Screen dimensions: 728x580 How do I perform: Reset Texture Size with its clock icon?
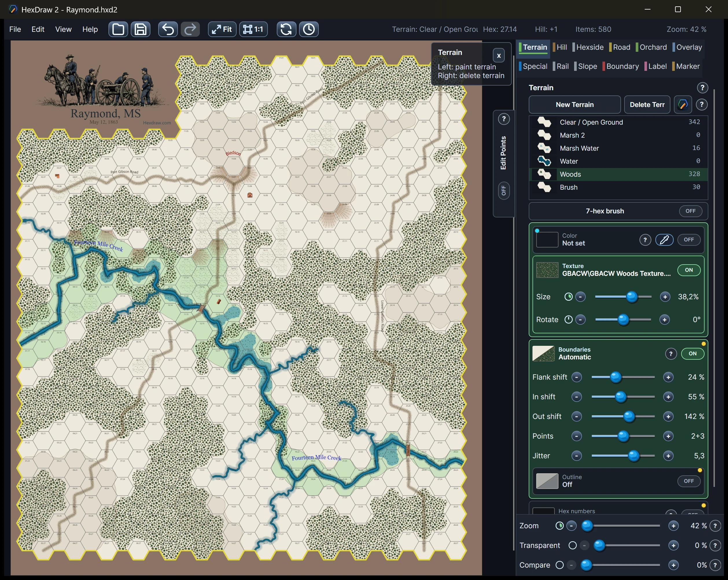coord(568,297)
